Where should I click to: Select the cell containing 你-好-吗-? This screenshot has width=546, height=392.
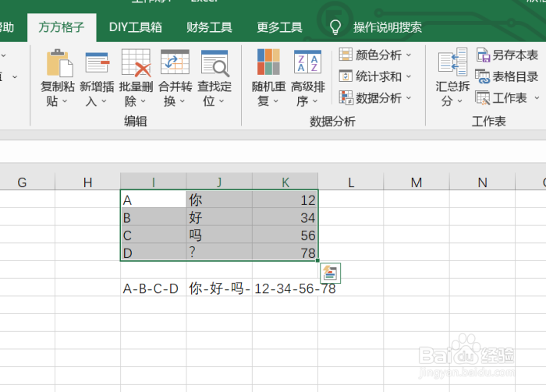click(219, 288)
